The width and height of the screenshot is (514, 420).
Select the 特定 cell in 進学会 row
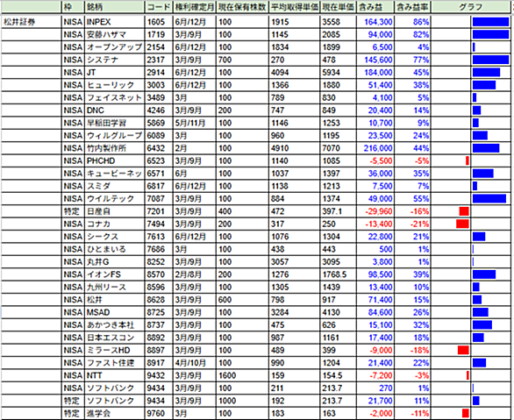pyautogui.click(x=73, y=413)
